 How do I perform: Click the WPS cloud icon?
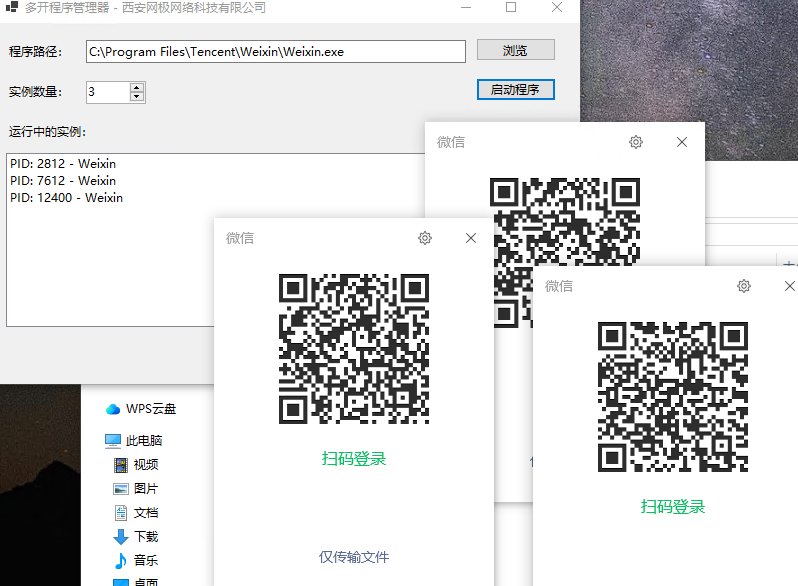pos(113,409)
